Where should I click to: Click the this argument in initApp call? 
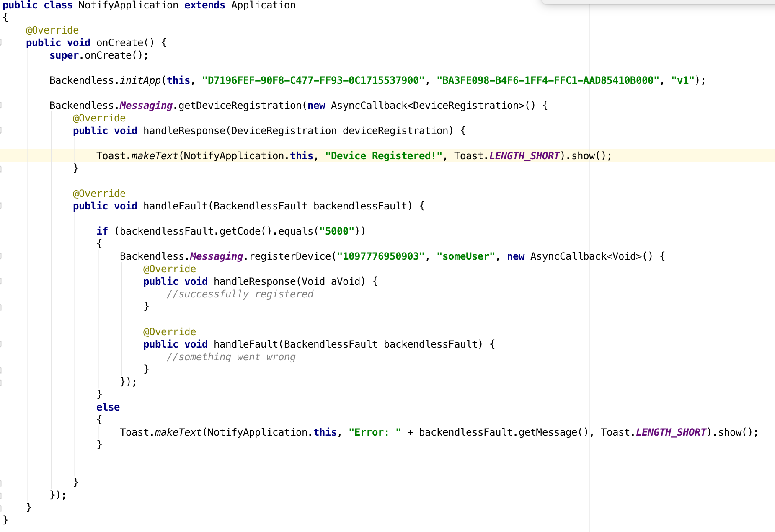pos(178,80)
